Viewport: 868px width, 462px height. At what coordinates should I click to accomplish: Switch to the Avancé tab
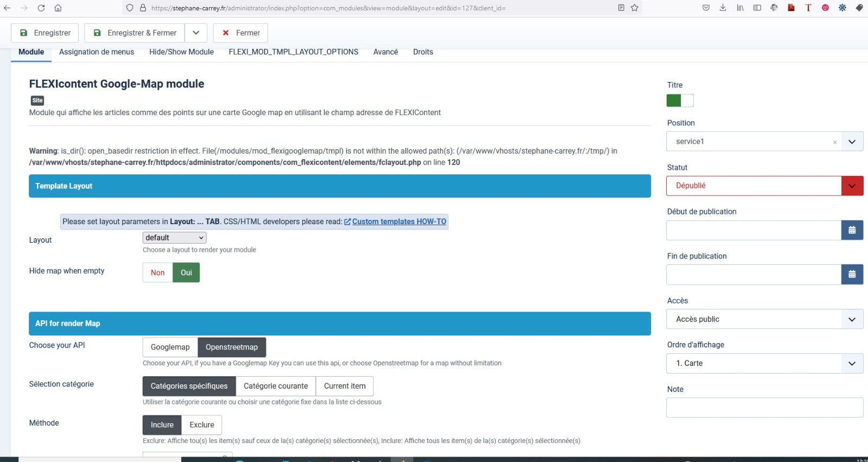point(386,52)
